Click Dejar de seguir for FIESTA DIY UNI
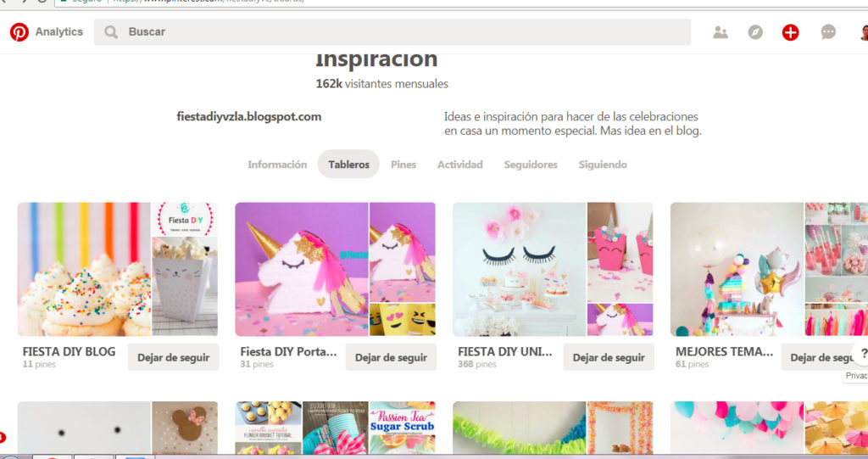This screenshot has width=868, height=459. [x=609, y=357]
